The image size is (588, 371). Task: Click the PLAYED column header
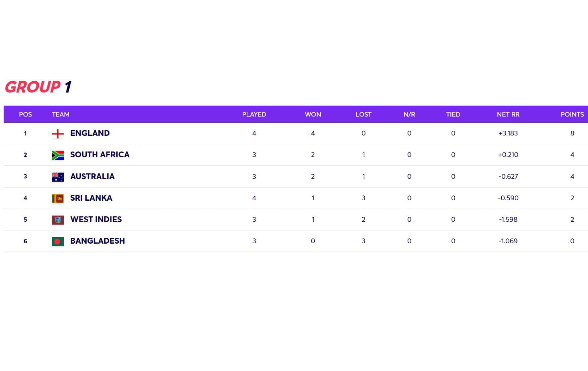click(x=254, y=114)
